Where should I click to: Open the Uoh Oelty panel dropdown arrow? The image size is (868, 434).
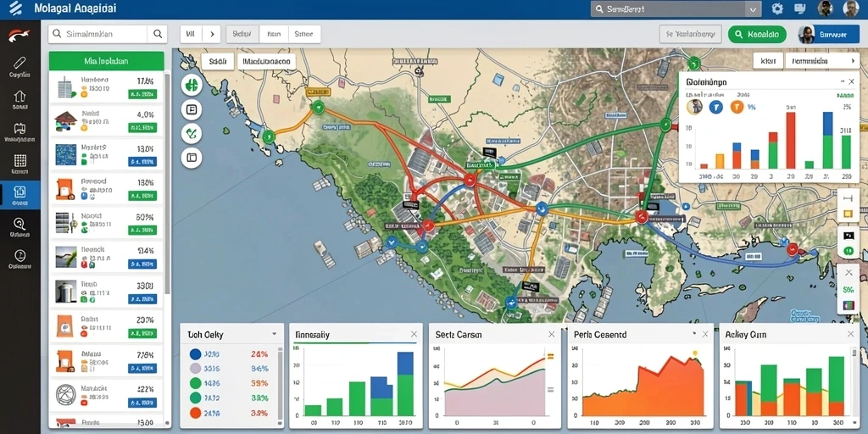coord(274,334)
